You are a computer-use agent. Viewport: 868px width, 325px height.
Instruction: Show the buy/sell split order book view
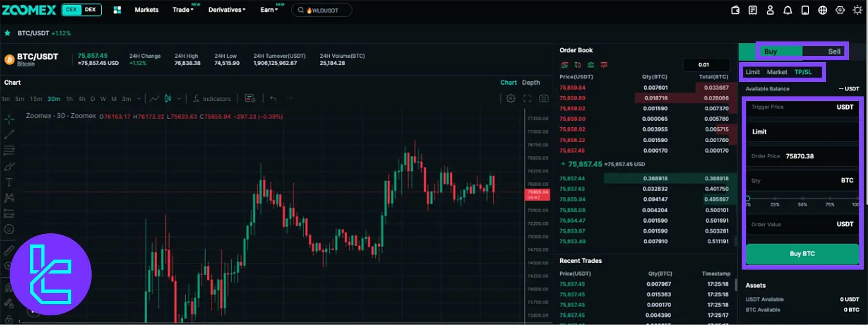tap(578, 65)
